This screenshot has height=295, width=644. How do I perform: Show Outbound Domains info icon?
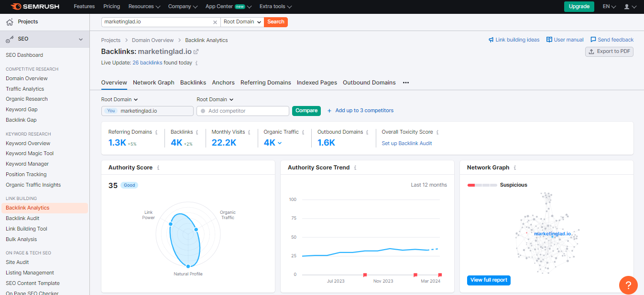(x=367, y=132)
